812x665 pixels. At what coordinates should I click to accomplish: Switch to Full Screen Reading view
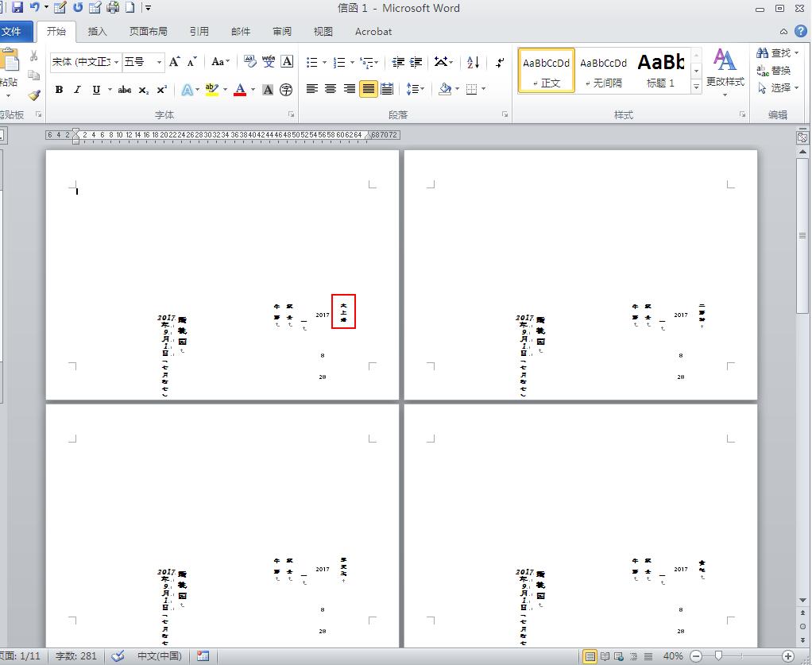(x=605, y=656)
